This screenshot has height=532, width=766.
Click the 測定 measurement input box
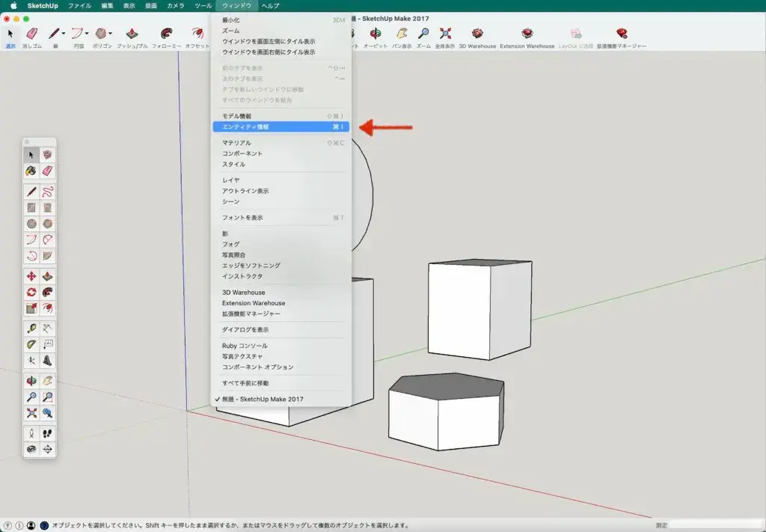(x=716, y=526)
